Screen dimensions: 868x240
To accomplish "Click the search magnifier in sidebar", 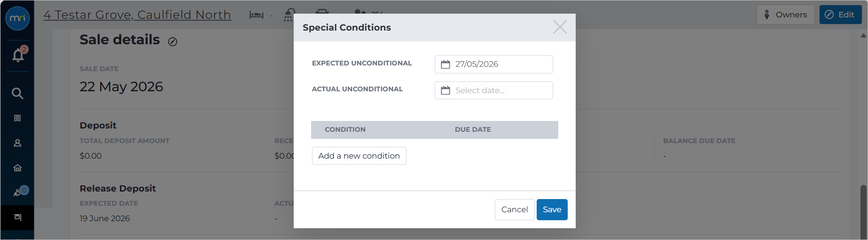I will (x=17, y=93).
